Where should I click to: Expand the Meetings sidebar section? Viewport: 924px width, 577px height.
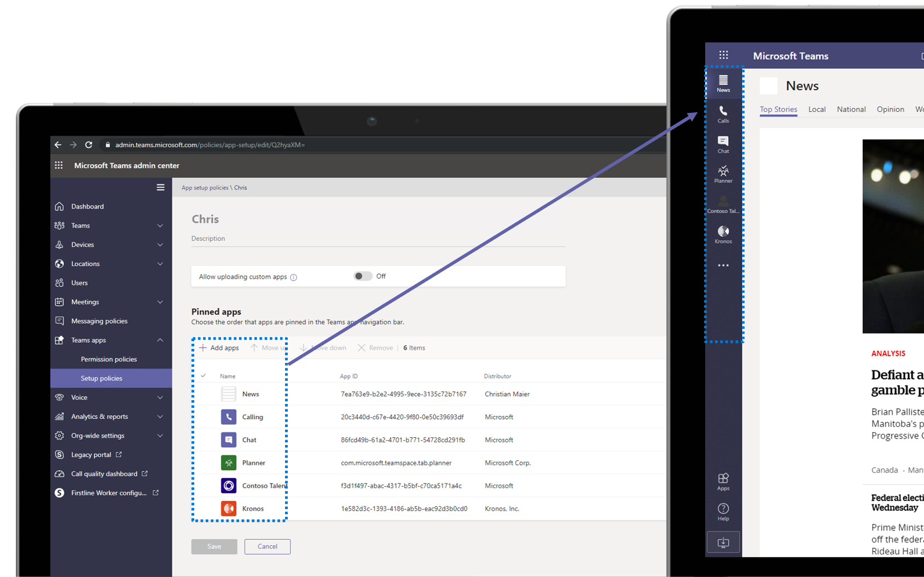pyautogui.click(x=160, y=302)
